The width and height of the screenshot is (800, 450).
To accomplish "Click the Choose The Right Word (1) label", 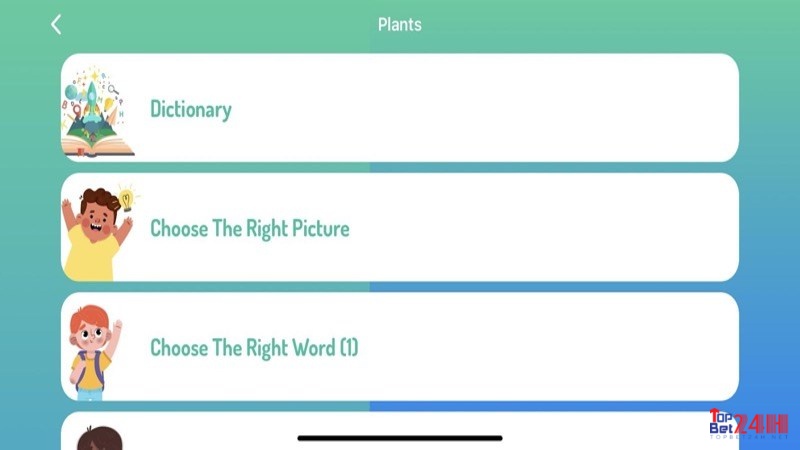I will tap(254, 348).
